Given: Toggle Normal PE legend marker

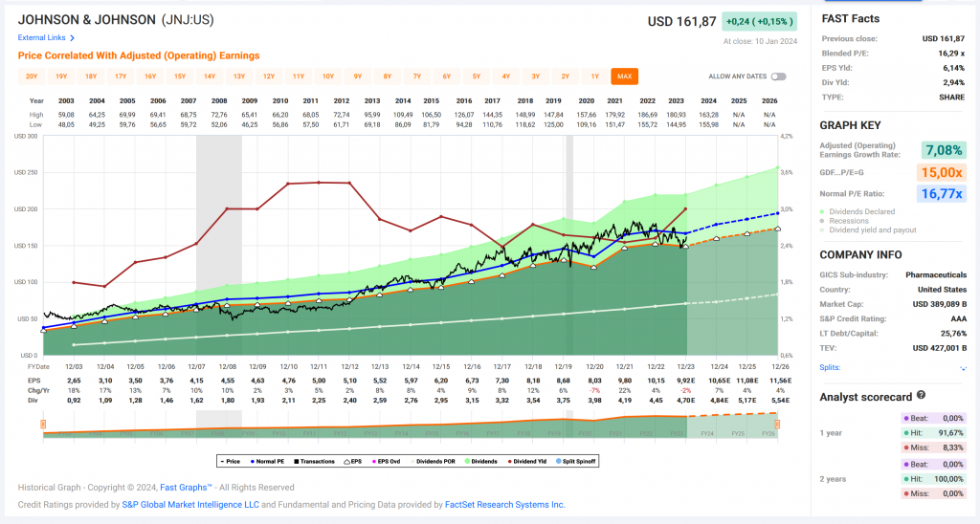Looking at the screenshot, I should point(254,461).
